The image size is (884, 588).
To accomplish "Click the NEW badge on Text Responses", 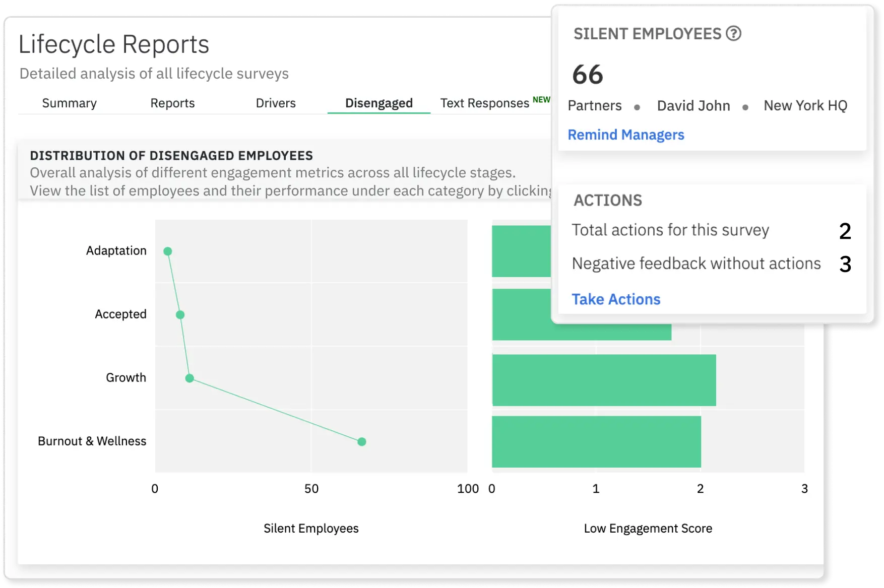I will pyautogui.click(x=542, y=99).
